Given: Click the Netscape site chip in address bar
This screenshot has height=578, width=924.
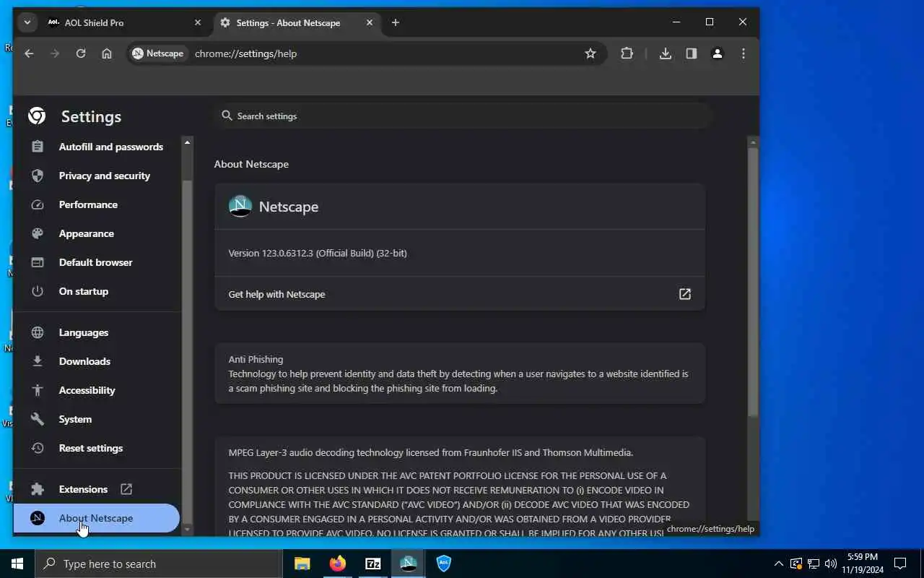Looking at the screenshot, I should coord(158,53).
